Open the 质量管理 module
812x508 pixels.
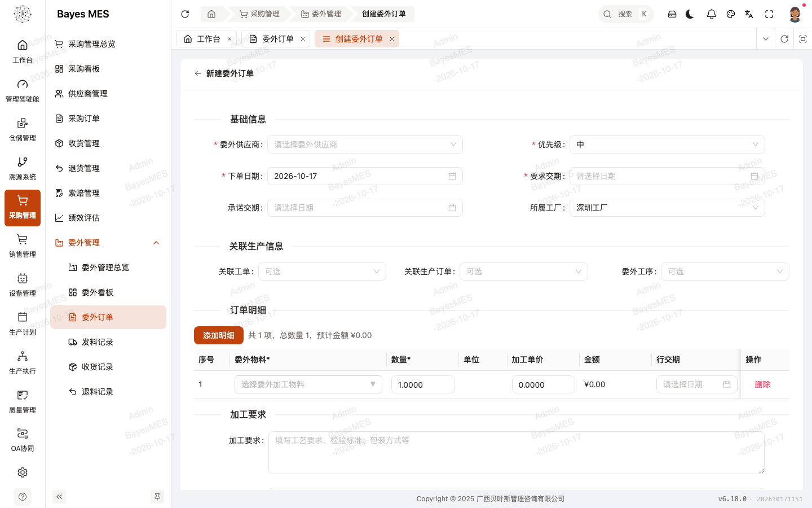[23, 402]
